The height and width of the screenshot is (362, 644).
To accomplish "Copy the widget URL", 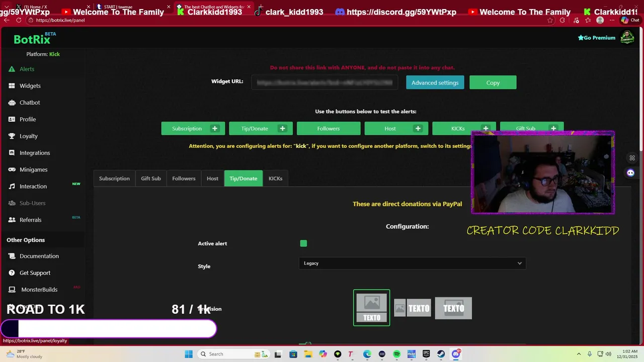I will [493, 82].
